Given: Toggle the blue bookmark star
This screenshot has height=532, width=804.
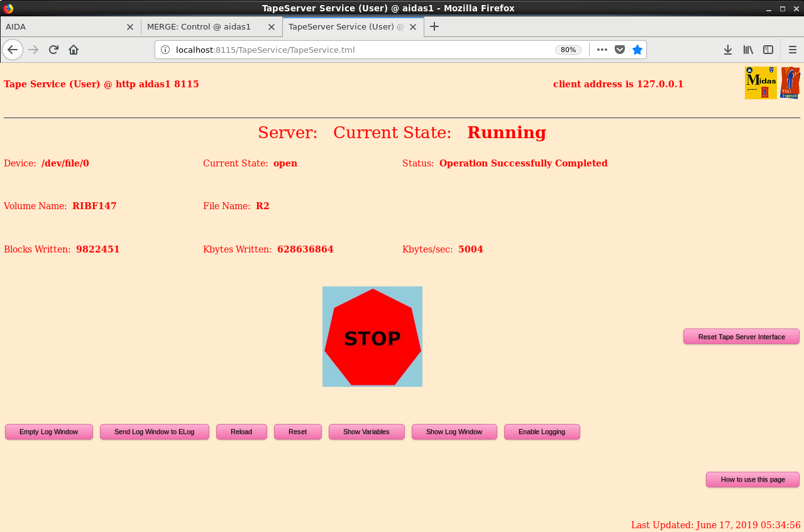Looking at the screenshot, I should 637,50.
